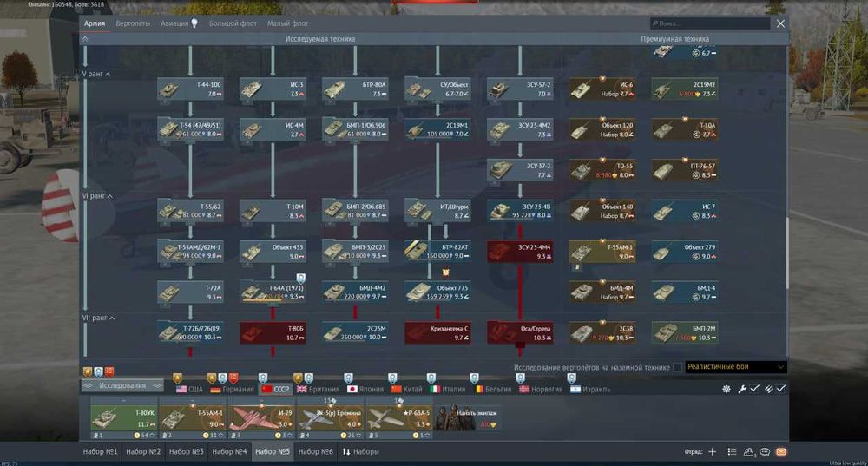This screenshot has height=466, width=868.
Task: Collapse the VII ранг section
Action: pyautogui.click(x=99, y=318)
